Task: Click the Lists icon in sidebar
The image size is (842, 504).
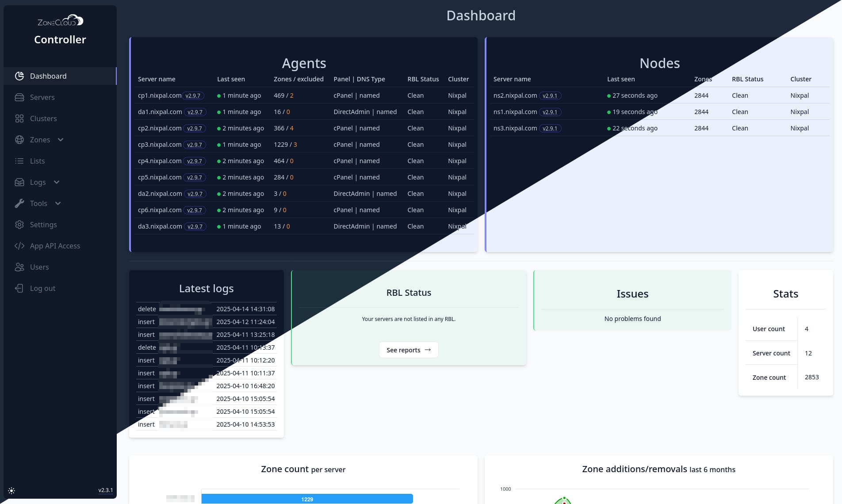Action: [19, 161]
